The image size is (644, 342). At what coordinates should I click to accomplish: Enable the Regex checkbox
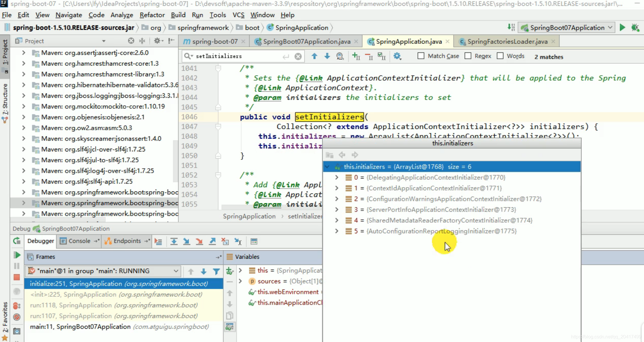[x=468, y=56]
